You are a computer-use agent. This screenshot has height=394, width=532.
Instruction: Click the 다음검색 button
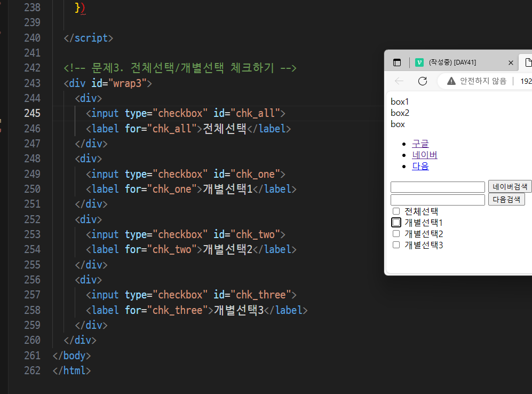[x=506, y=199]
